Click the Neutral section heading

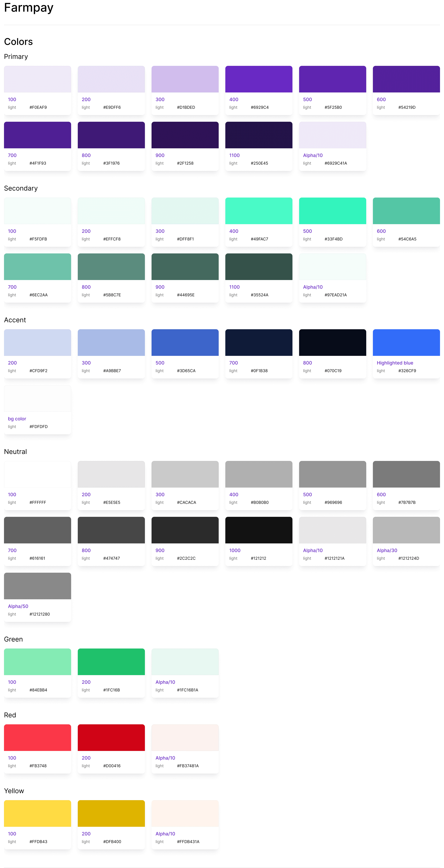point(15,452)
